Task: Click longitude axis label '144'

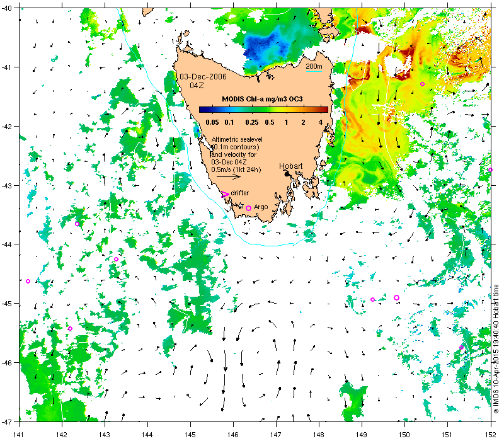Action: coord(147,435)
